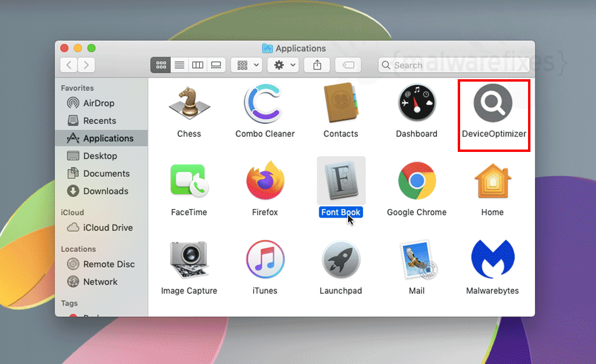The image size is (596, 364).
Task: Open the group-by arrangement dropdown
Action: click(247, 65)
